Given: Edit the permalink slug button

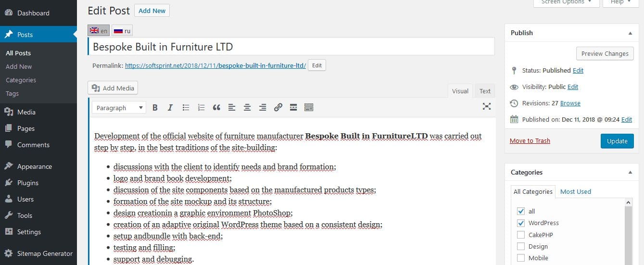Looking at the screenshot, I should pos(317,65).
